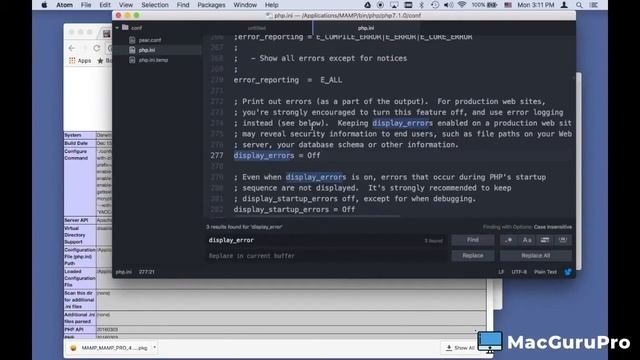
Task: Open MAMP_MAMP_PRO pkg download item
Action: pos(109,348)
